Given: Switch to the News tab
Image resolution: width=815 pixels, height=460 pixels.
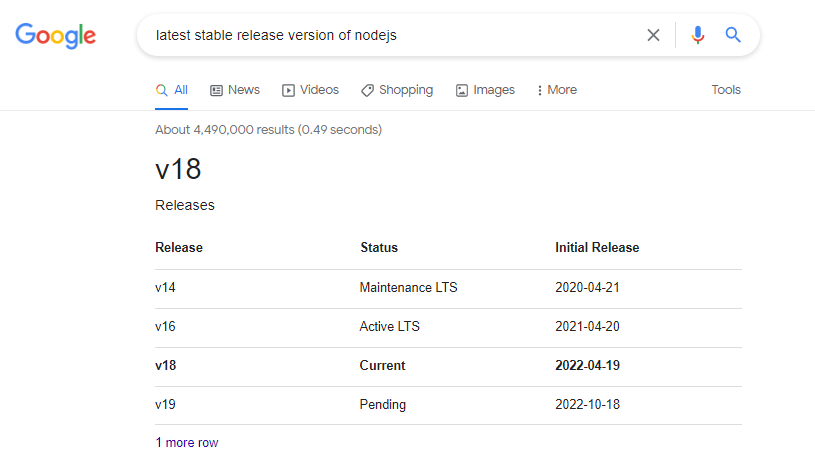Looking at the screenshot, I should click(x=235, y=90).
